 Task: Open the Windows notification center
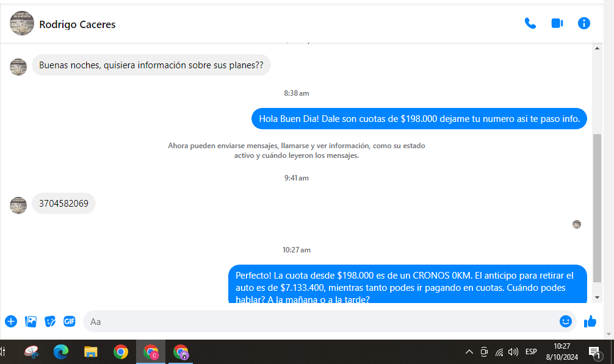coord(595,352)
